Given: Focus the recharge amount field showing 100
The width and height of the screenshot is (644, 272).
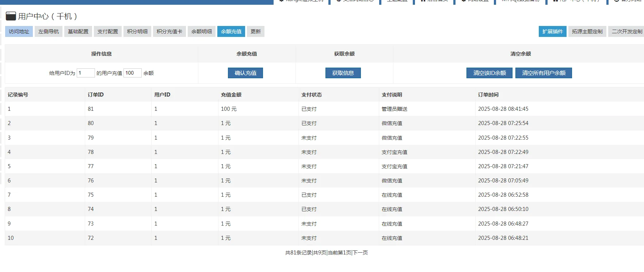Looking at the screenshot, I should point(133,73).
